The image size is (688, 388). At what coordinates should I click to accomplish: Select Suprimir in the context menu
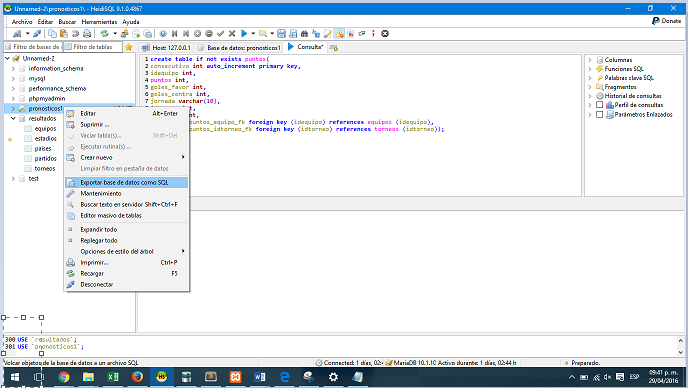point(126,125)
